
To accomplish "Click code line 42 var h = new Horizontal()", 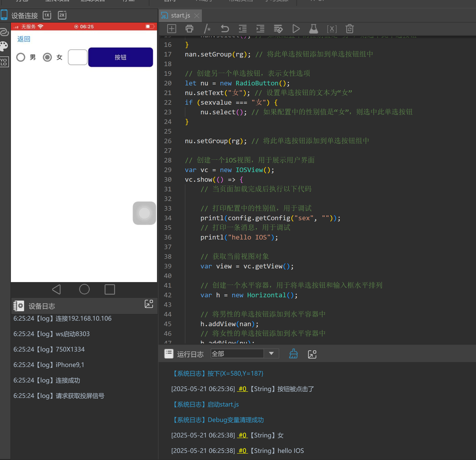I will (x=249, y=295).
